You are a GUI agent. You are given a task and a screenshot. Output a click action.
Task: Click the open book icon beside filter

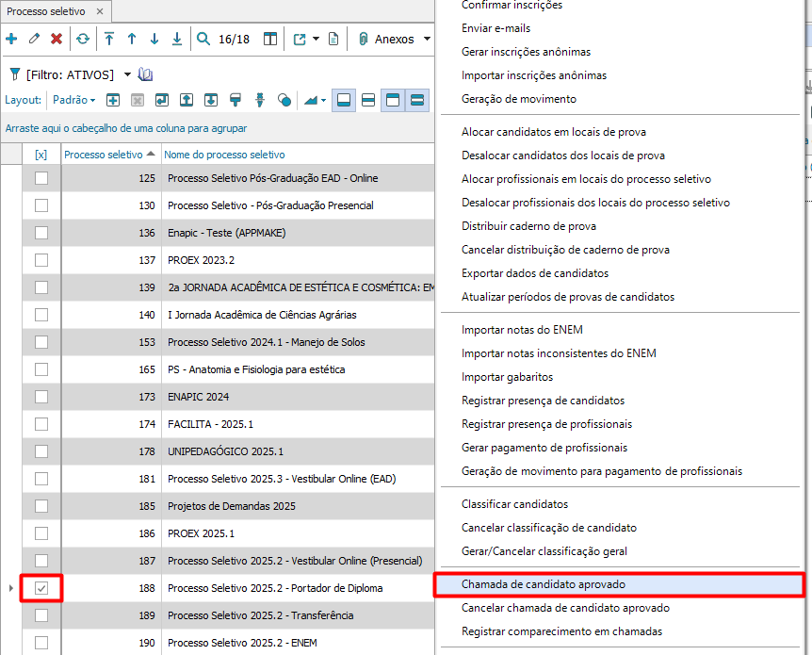pyautogui.click(x=145, y=74)
